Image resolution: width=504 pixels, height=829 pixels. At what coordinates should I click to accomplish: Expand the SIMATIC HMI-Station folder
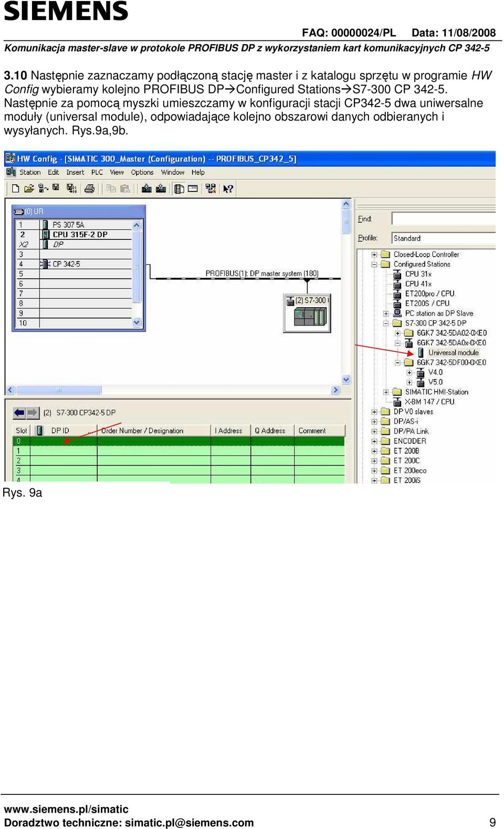pos(386,392)
